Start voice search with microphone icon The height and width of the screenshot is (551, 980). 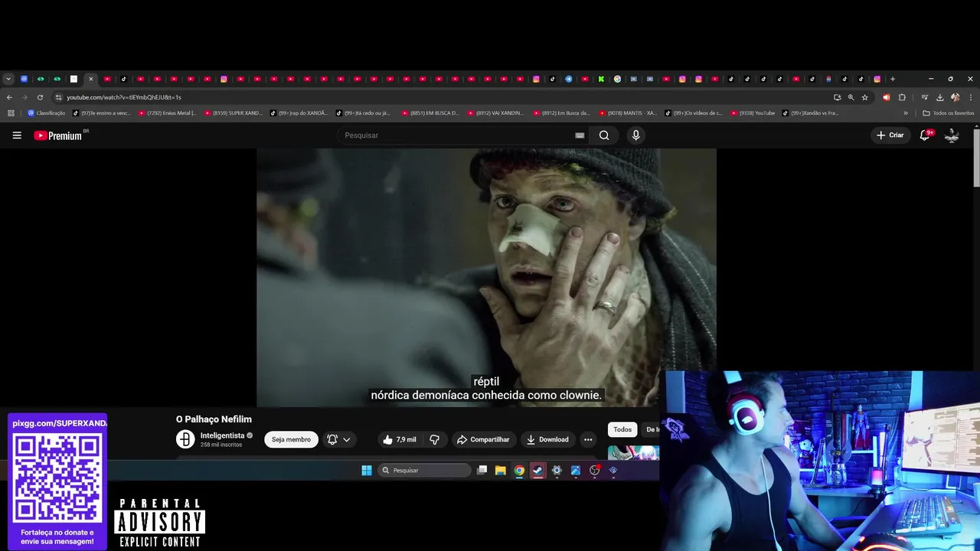point(635,135)
